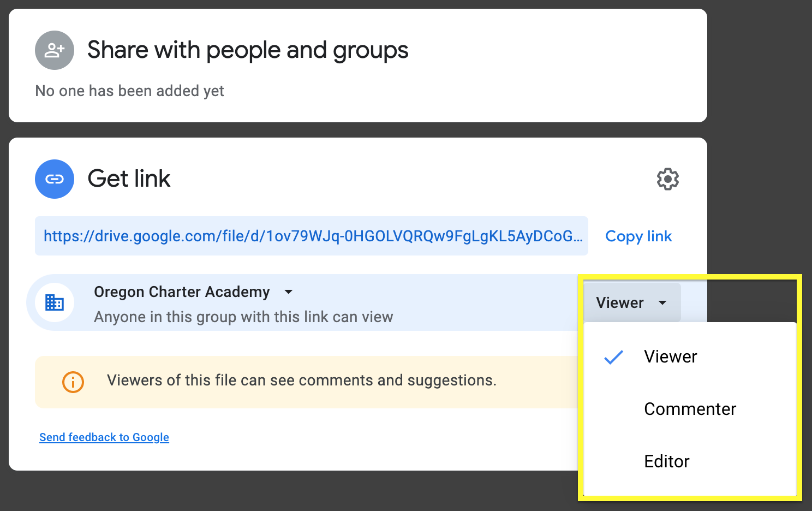The width and height of the screenshot is (812, 511).
Task: Click the blue chain link icon
Action: coord(55,179)
